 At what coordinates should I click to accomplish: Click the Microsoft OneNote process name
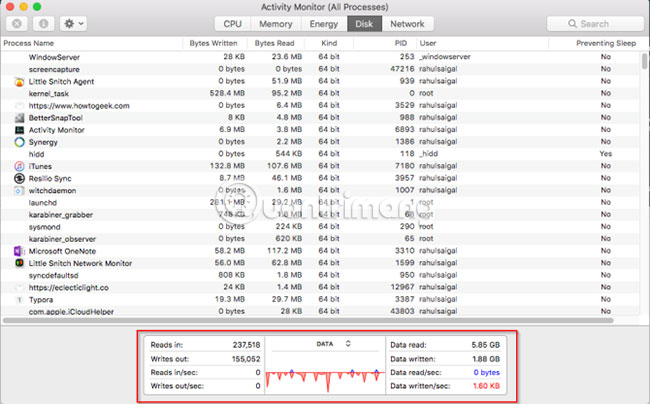(x=62, y=251)
